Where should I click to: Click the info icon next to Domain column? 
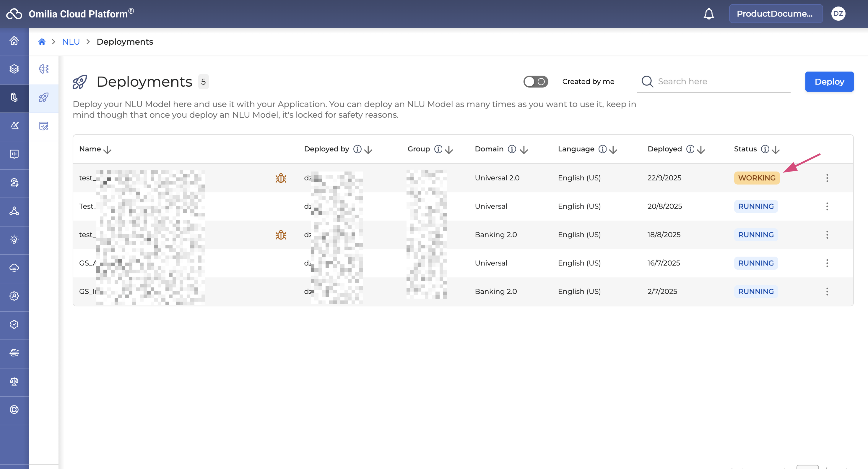pos(512,149)
